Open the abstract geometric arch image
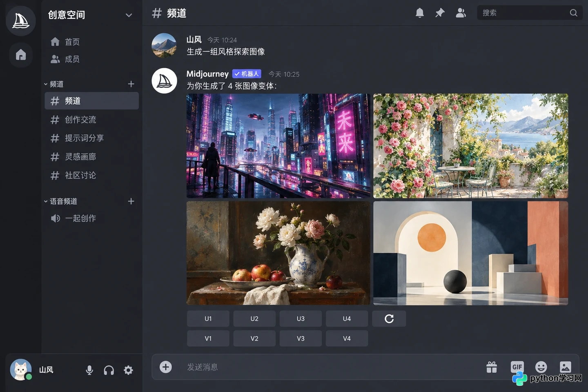 [471, 253]
